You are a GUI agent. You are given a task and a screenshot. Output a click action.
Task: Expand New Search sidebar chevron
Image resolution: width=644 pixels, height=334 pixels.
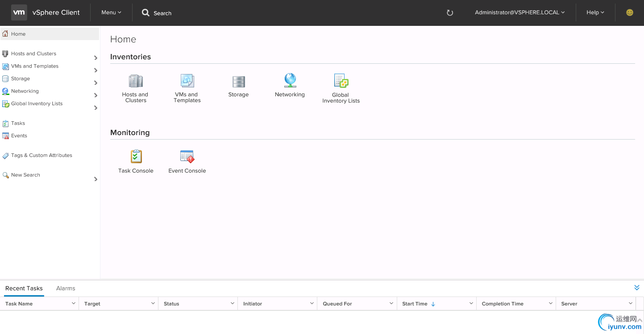pyautogui.click(x=96, y=179)
